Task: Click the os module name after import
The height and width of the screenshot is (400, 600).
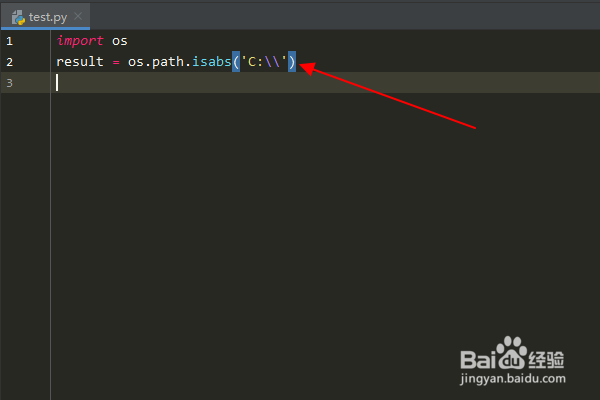Action: point(119,41)
